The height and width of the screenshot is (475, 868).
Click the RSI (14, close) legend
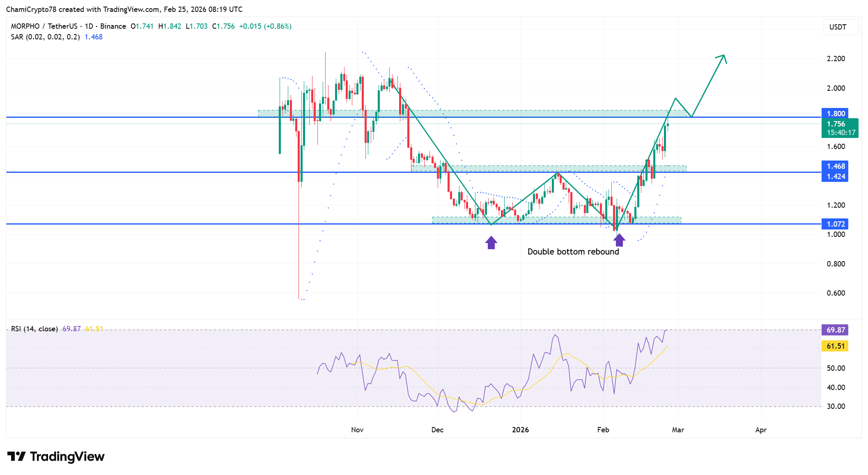(x=34, y=329)
